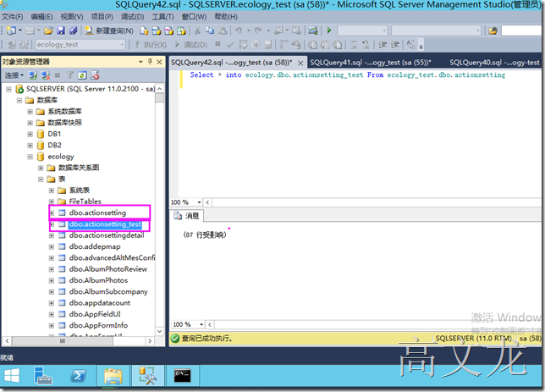Screen dimensions: 545x392
Task: Click the 新建查询(N) new query button
Action: [109, 30]
